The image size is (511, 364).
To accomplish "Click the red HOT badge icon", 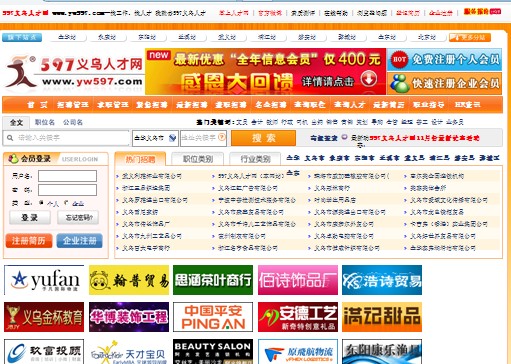I will (x=399, y=60).
